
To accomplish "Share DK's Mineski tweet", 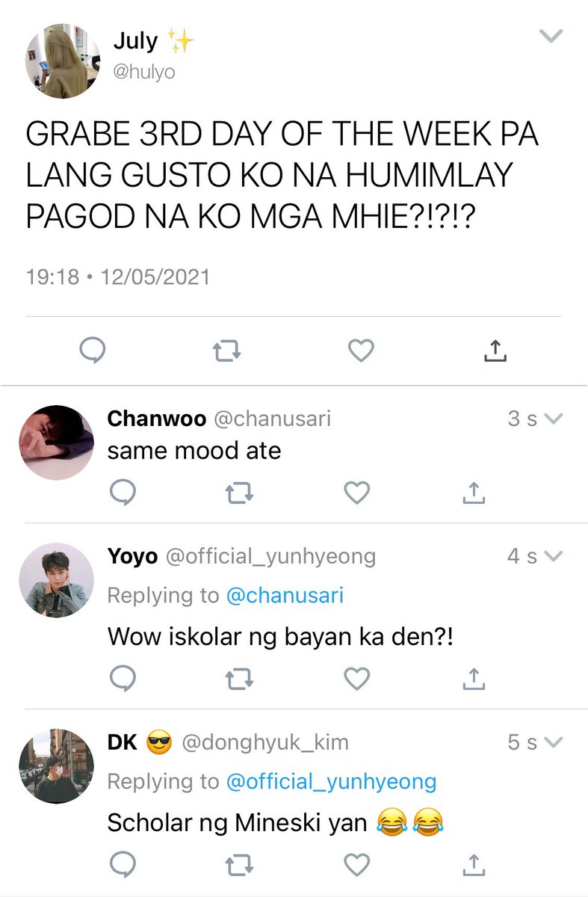I will click(474, 865).
